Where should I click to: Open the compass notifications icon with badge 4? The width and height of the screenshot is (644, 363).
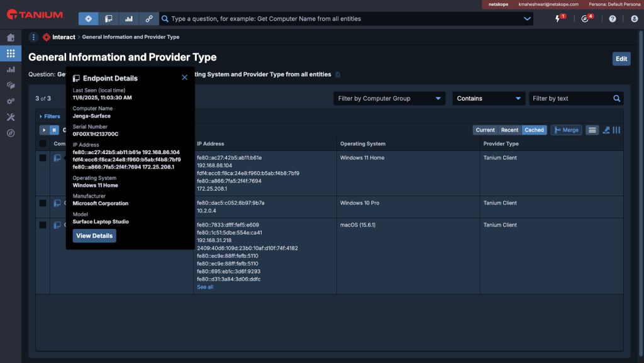point(585,19)
